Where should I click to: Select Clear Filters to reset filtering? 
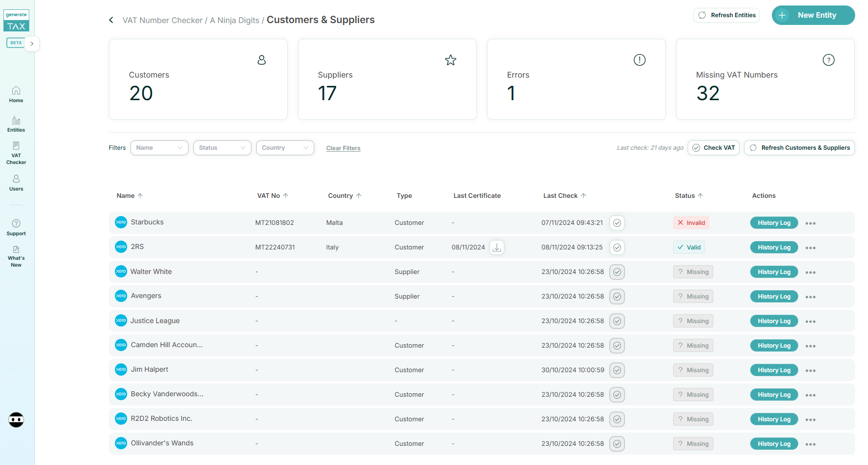(x=343, y=148)
